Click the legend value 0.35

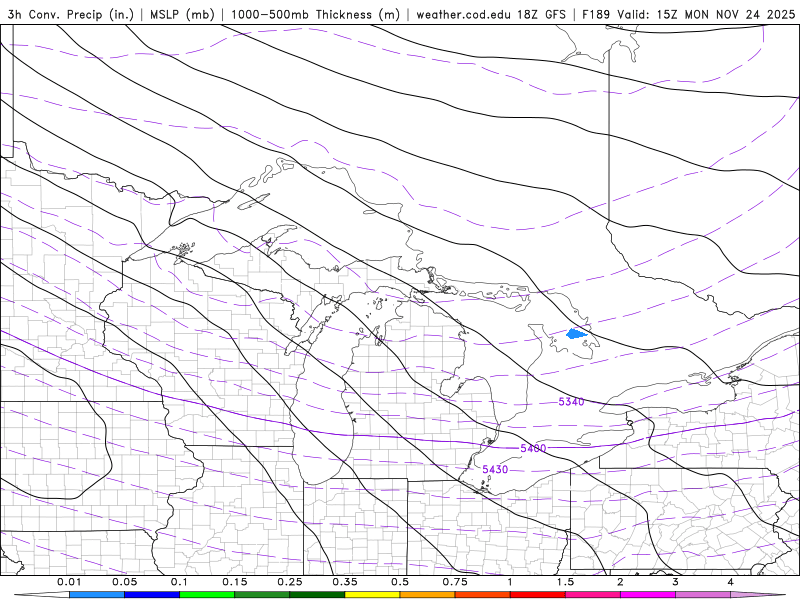point(345,582)
